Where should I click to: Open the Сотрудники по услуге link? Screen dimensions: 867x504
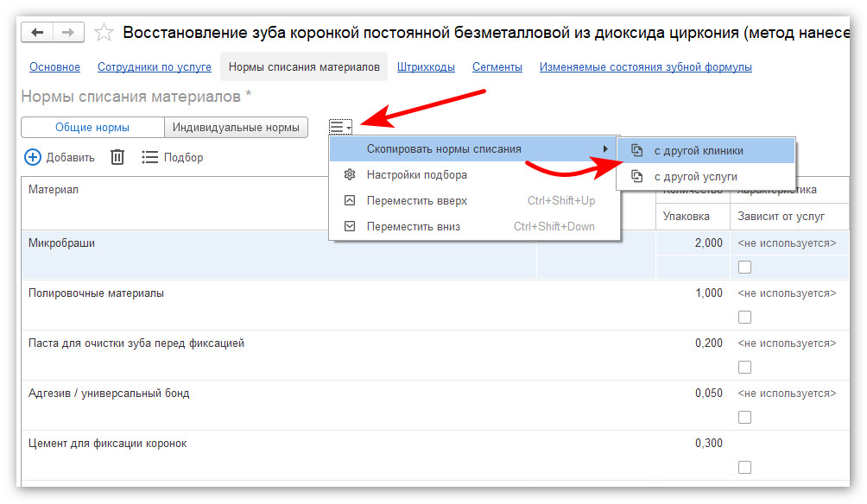155,66
